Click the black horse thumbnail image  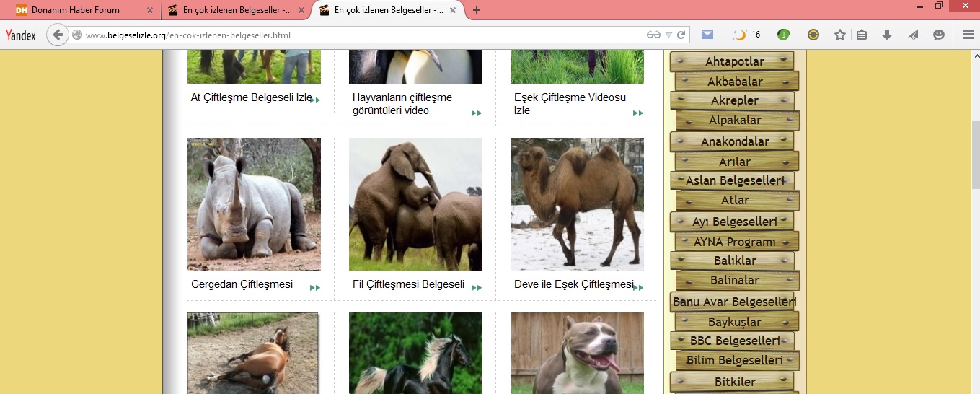point(415,353)
